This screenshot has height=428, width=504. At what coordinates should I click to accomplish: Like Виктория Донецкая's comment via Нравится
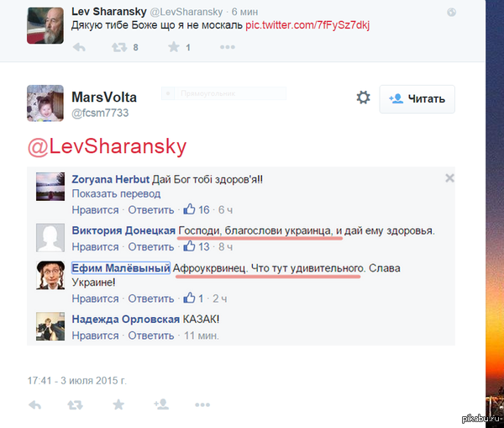(96, 247)
